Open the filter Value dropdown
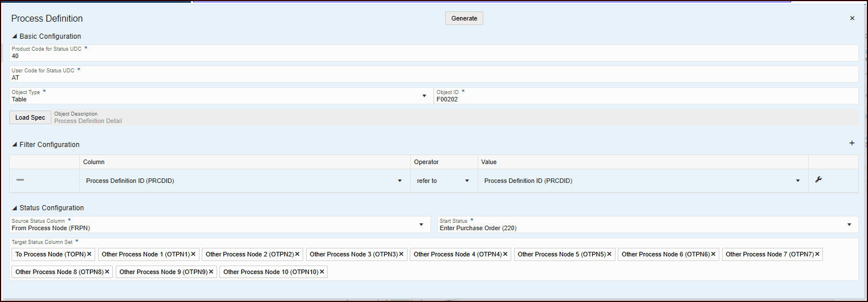This screenshot has width=868, height=302. click(x=797, y=181)
